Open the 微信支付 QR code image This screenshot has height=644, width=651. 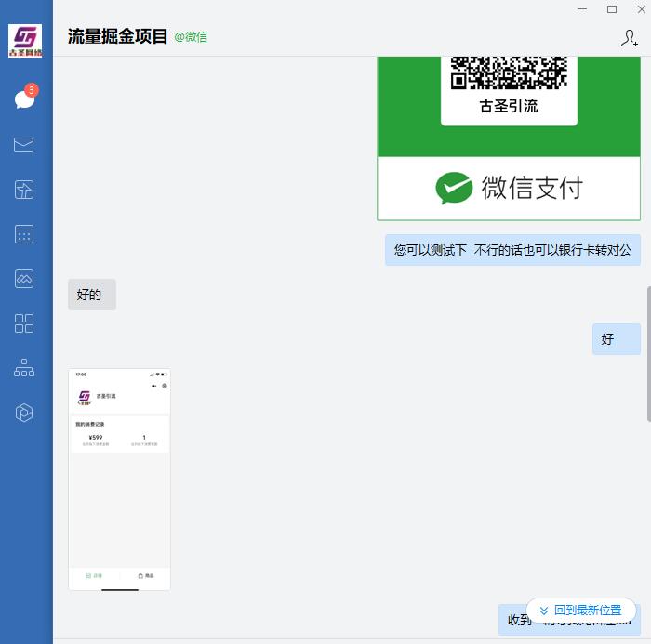pyautogui.click(x=509, y=138)
